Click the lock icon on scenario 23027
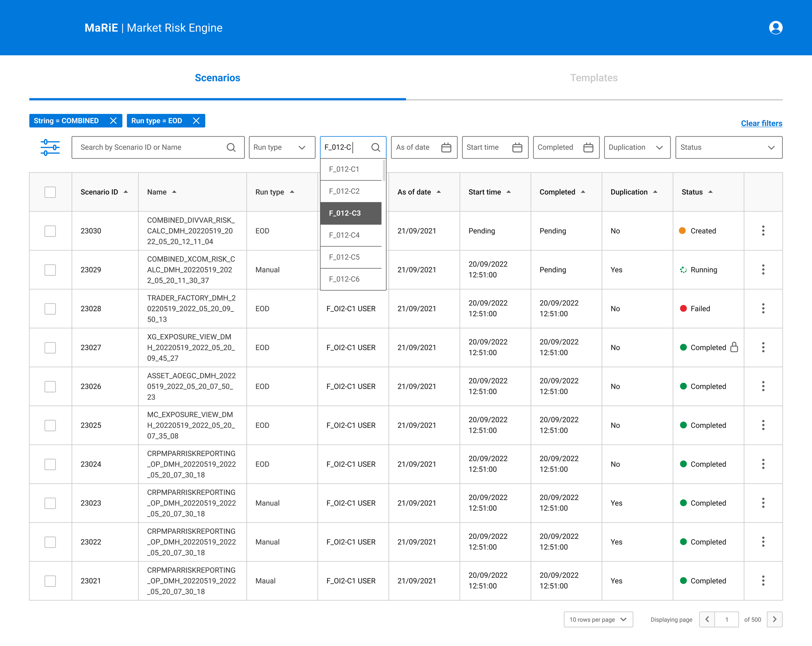The image size is (812, 646). pyautogui.click(x=734, y=347)
